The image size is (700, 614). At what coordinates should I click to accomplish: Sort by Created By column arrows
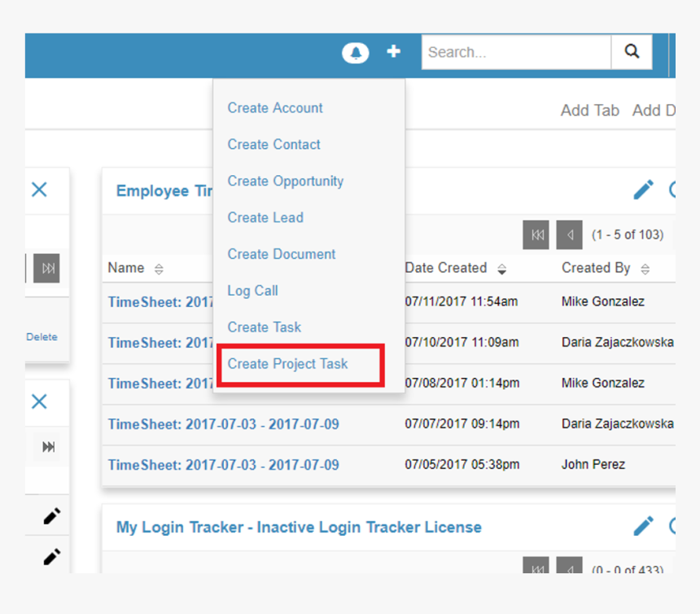click(645, 269)
